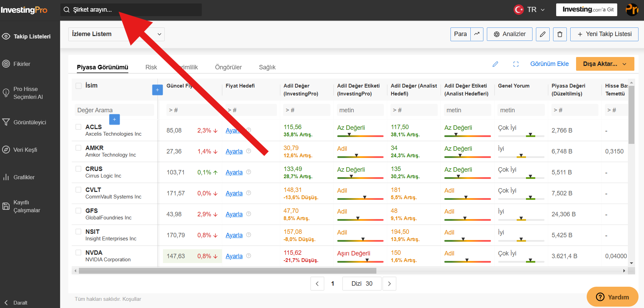Click blue plus button below Değer Arama
The image size is (644, 308).
[x=114, y=119]
